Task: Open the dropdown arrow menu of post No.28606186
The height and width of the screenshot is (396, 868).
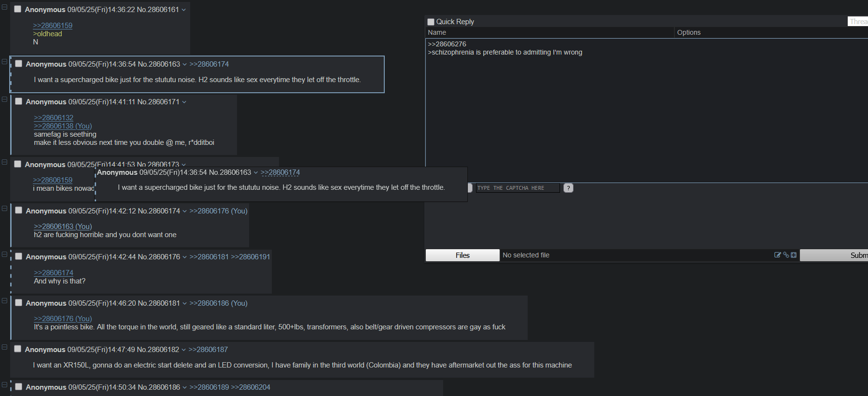Action: pyautogui.click(x=184, y=387)
